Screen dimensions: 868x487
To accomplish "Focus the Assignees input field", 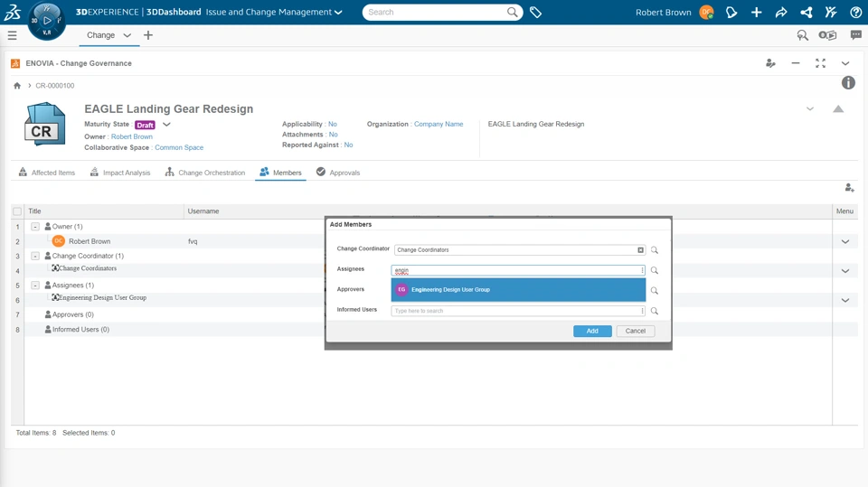I will [x=518, y=271].
